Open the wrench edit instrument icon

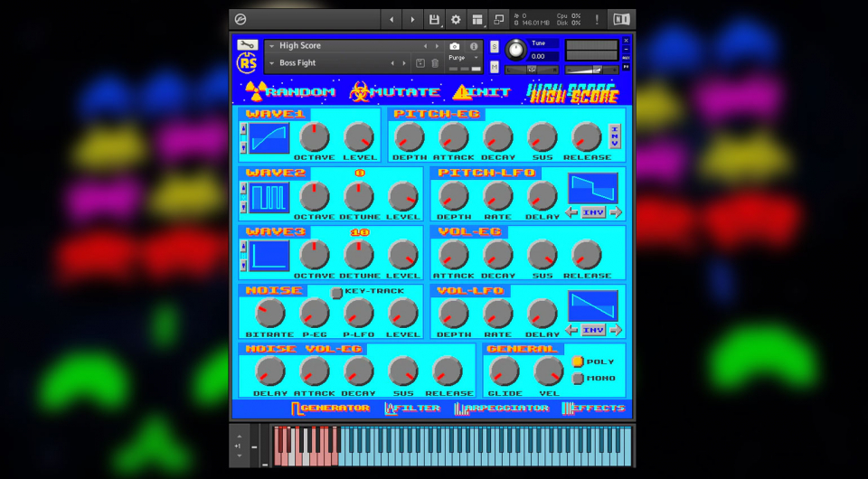tap(247, 44)
